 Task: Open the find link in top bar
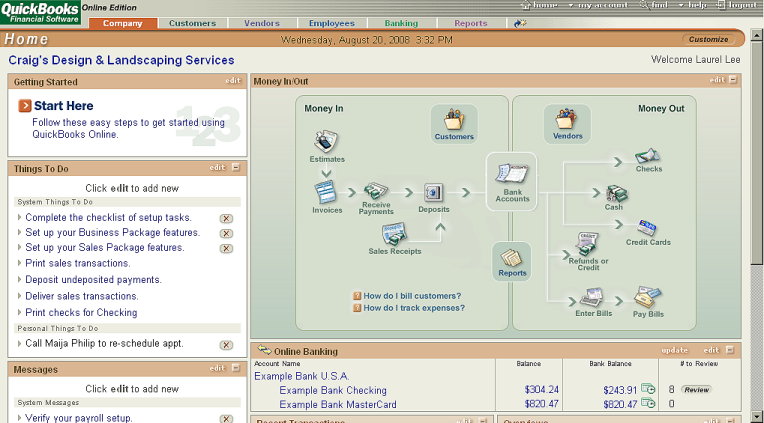(654, 5)
